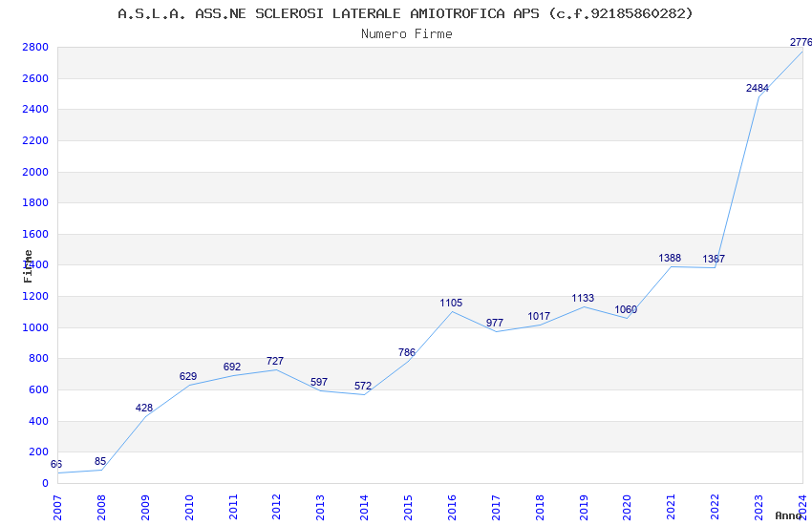Click x-axis year 2015

point(408,508)
